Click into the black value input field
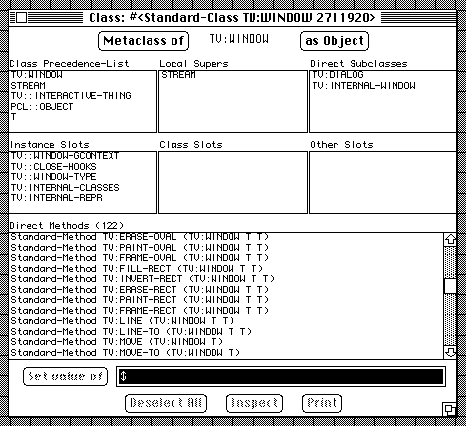This screenshot has width=466, height=426. (281, 377)
